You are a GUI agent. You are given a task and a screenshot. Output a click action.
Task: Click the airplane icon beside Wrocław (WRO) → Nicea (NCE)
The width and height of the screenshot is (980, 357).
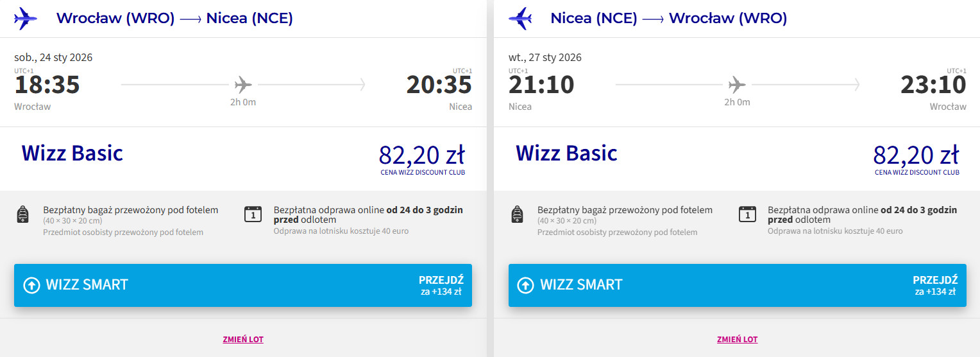point(25,19)
